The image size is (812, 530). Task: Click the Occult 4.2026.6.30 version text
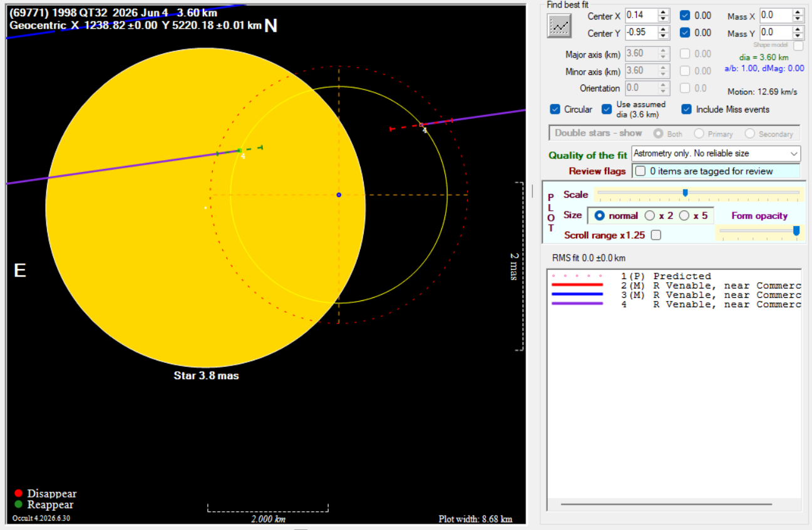click(41, 518)
